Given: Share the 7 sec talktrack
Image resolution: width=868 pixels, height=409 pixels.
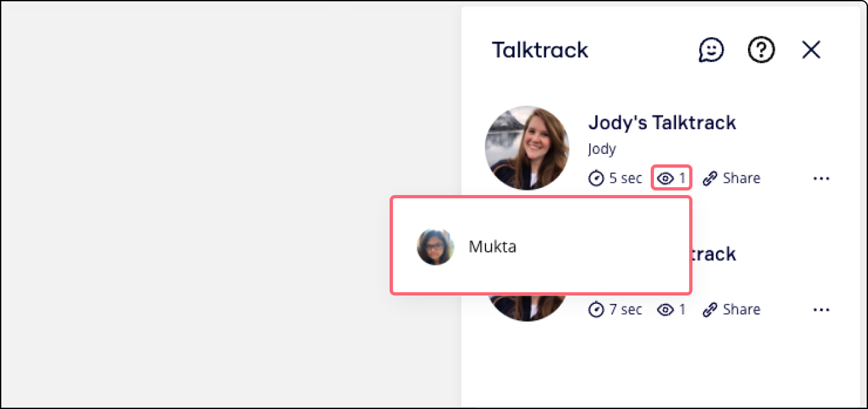Looking at the screenshot, I should [732, 309].
